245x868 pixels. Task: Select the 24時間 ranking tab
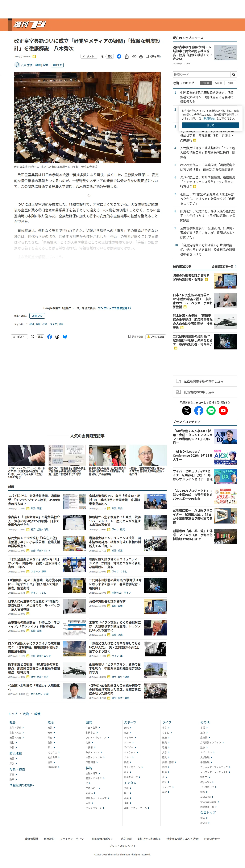(x=218, y=83)
